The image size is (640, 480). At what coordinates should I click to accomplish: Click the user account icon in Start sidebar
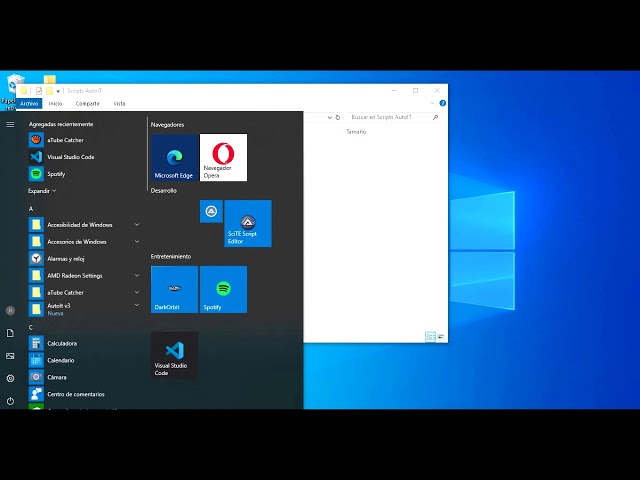tap(10, 311)
